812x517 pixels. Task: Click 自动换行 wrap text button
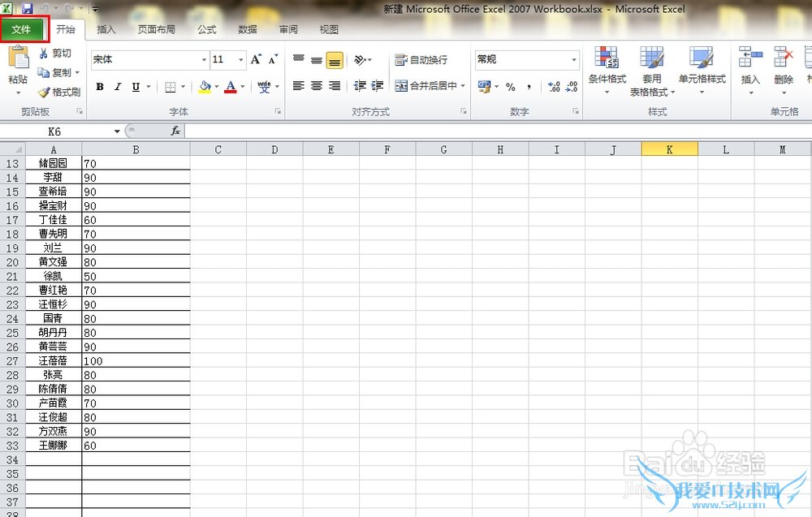point(421,60)
